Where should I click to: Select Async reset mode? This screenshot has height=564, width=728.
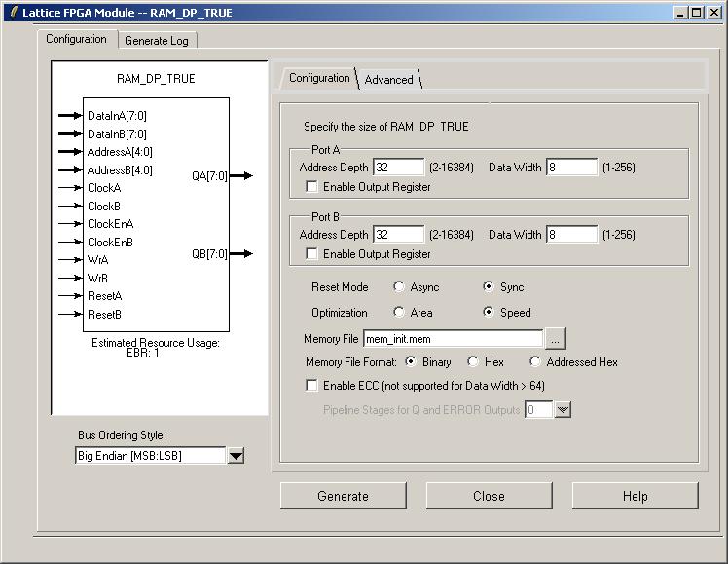coord(399,286)
